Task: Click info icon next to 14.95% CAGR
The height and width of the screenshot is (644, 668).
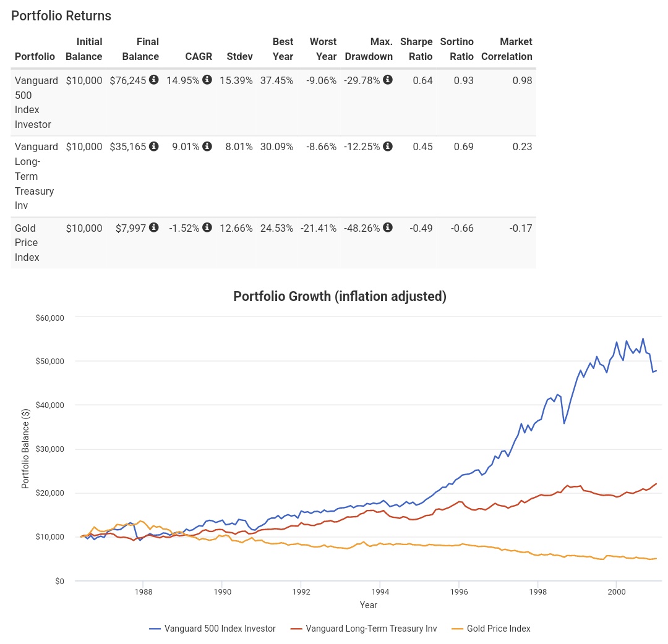Action: point(207,80)
